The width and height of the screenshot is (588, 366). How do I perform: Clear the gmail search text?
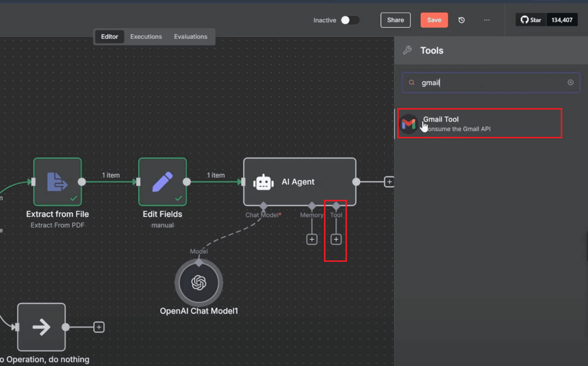click(x=570, y=82)
